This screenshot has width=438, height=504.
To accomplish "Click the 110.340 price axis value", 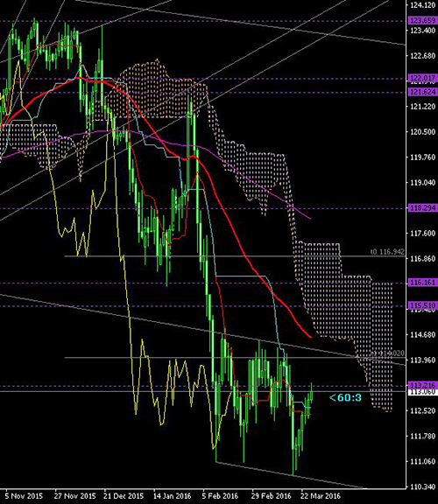I will 423,486.
